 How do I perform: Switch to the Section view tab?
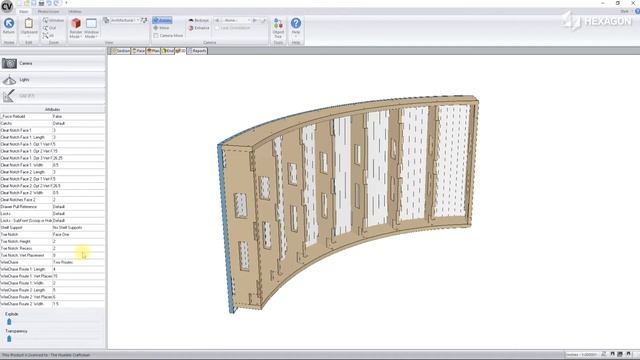coord(120,51)
